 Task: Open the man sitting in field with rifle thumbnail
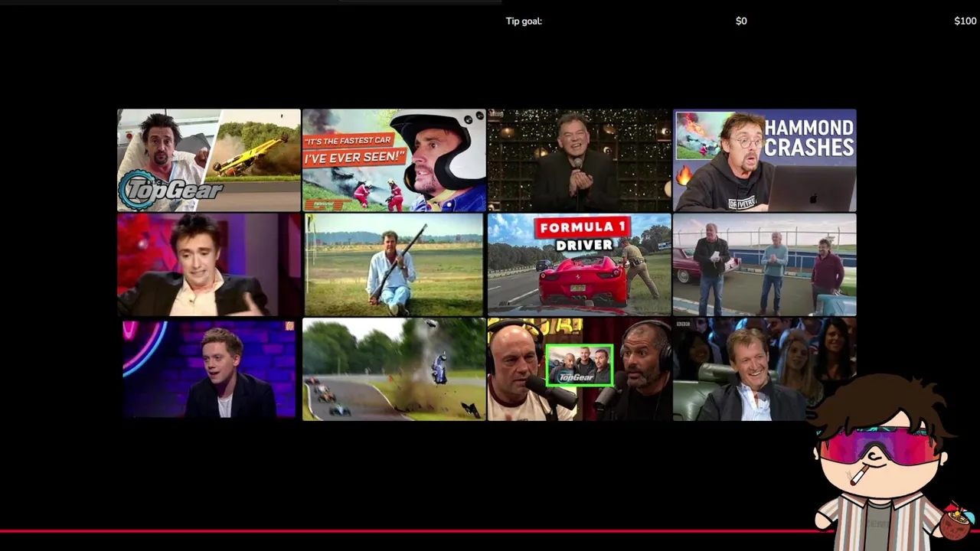click(x=394, y=265)
